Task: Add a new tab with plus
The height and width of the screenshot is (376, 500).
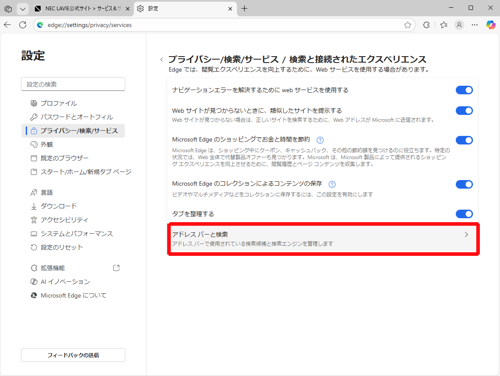Action: pyautogui.click(x=244, y=9)
